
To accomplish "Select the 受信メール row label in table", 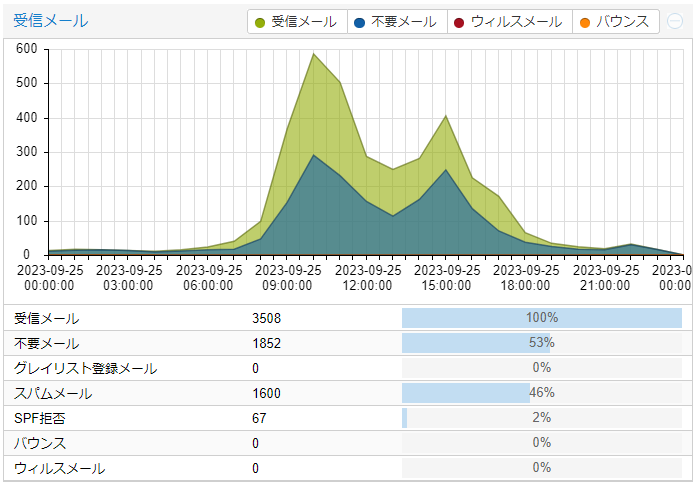I will (47, 318).
